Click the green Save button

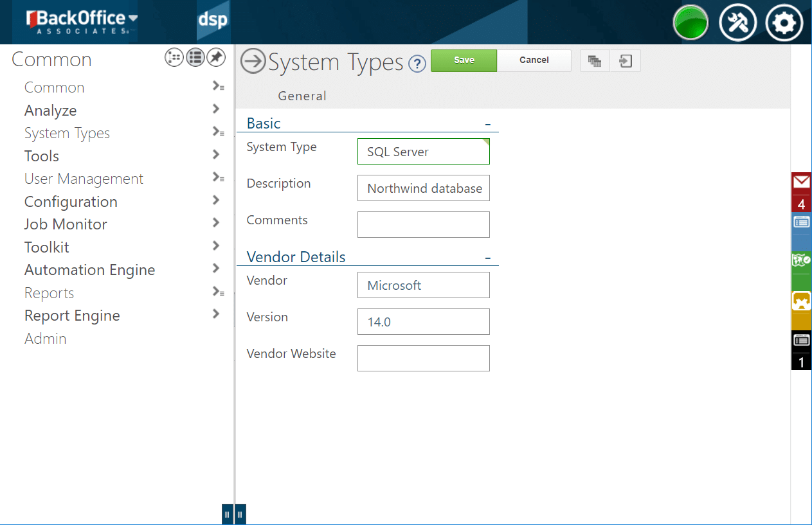[x=464, y=60]
